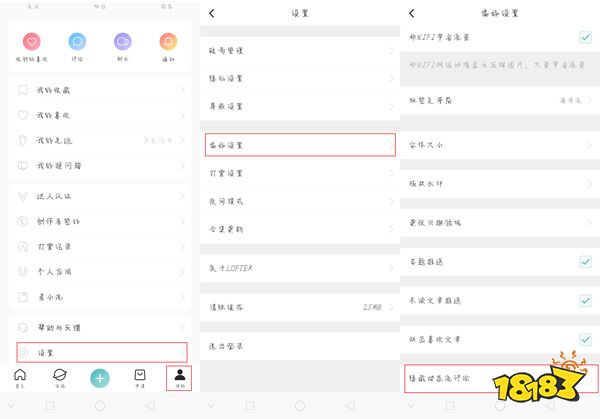Expand the 个人 row chevron on the profile screen
Screen dimensions: 600x419
182,272
